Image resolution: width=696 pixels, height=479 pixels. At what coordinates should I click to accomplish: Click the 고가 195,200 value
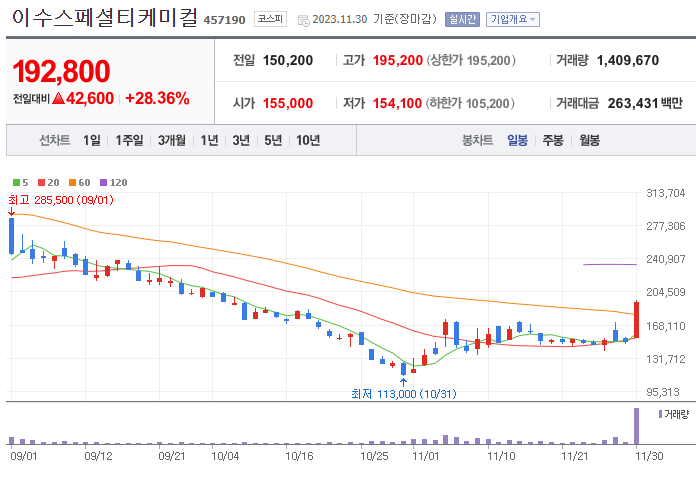coord(398,60)
